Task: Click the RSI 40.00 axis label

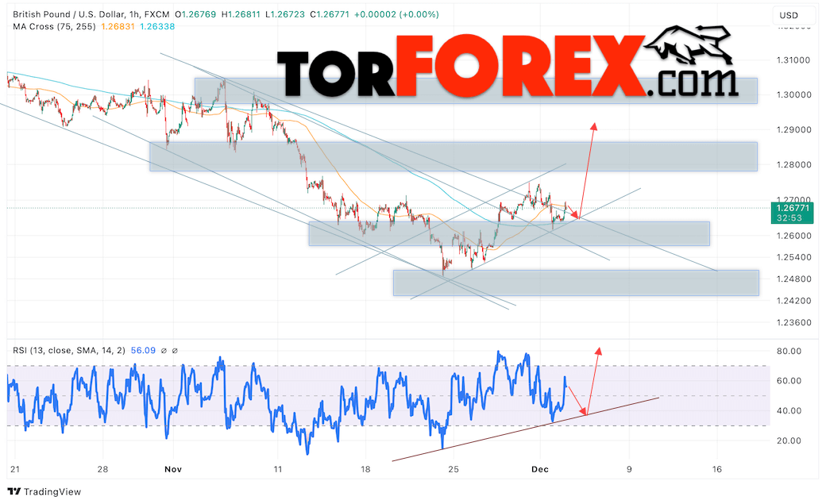Action: 789,410
